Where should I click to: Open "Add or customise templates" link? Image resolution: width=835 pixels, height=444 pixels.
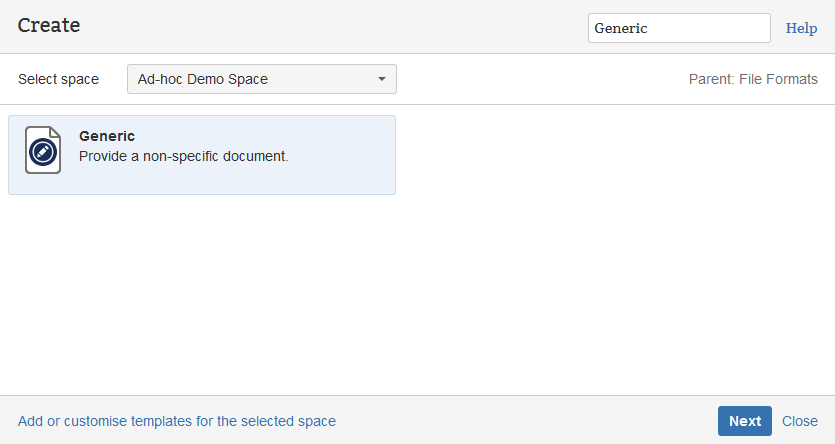pos(177,421)
